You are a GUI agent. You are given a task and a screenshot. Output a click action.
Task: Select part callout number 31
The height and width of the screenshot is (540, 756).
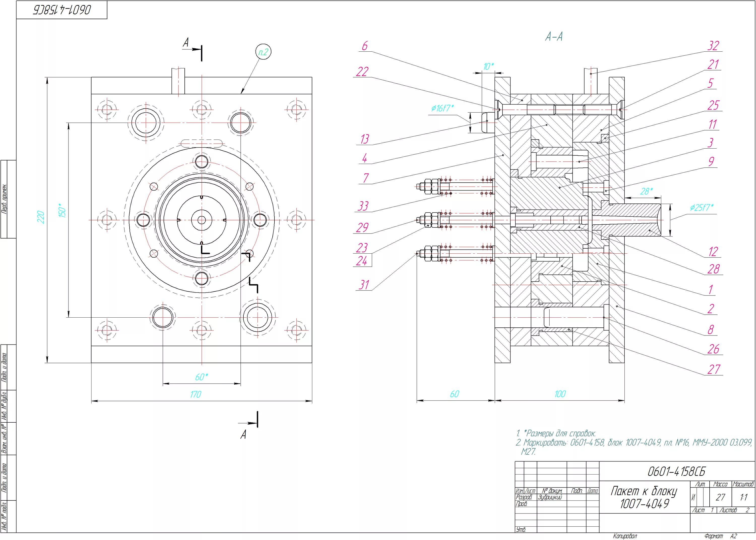pyautogui.click(x=364, y=285)
